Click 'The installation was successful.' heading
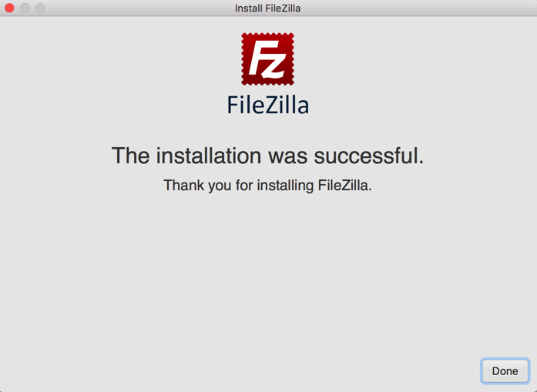Image resolution: width=537 pixels, height=392 pixels. coord(268,156)
